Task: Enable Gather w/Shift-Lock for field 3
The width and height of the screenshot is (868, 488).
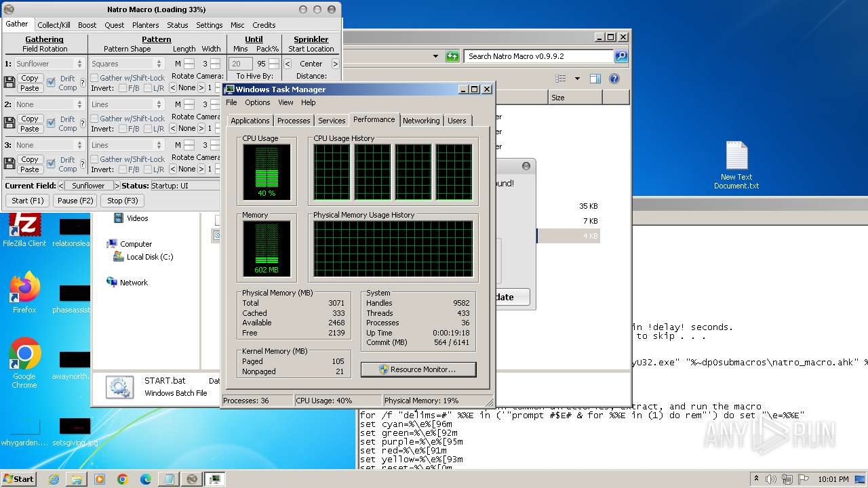Action: point(94,159)
